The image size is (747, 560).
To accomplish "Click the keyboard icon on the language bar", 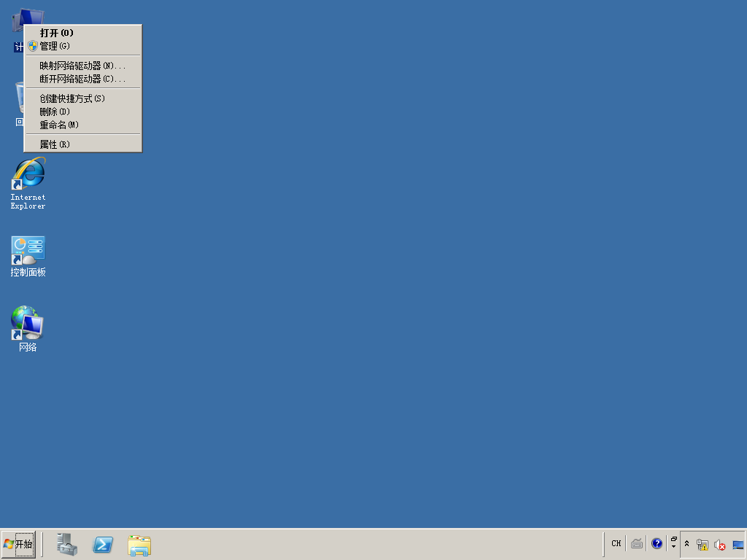I will (637, 543).
